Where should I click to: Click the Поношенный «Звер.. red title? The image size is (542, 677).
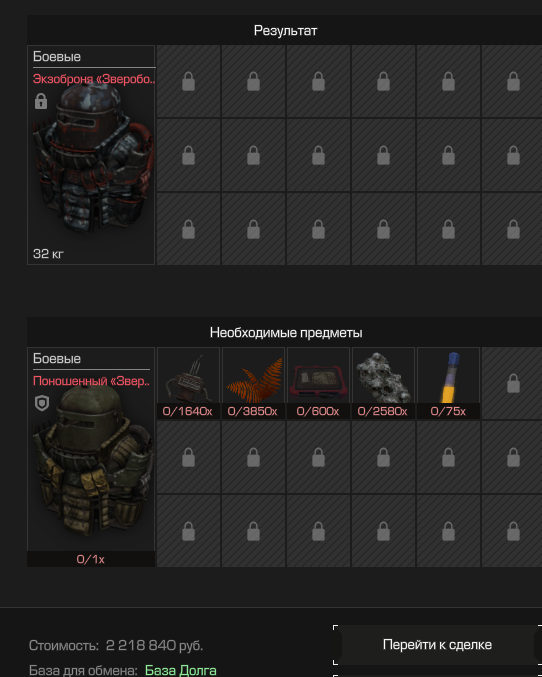click(92, 381)
